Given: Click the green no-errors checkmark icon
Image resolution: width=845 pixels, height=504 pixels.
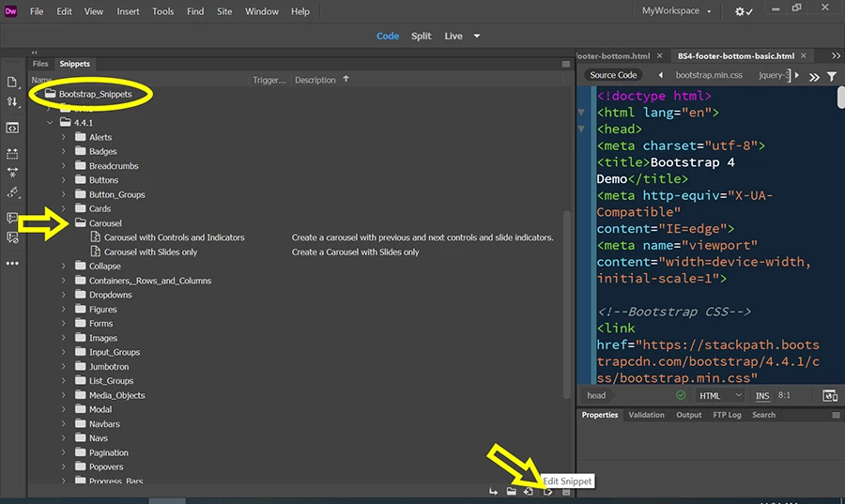Looking at the screenshot, I should click(682, 395).
